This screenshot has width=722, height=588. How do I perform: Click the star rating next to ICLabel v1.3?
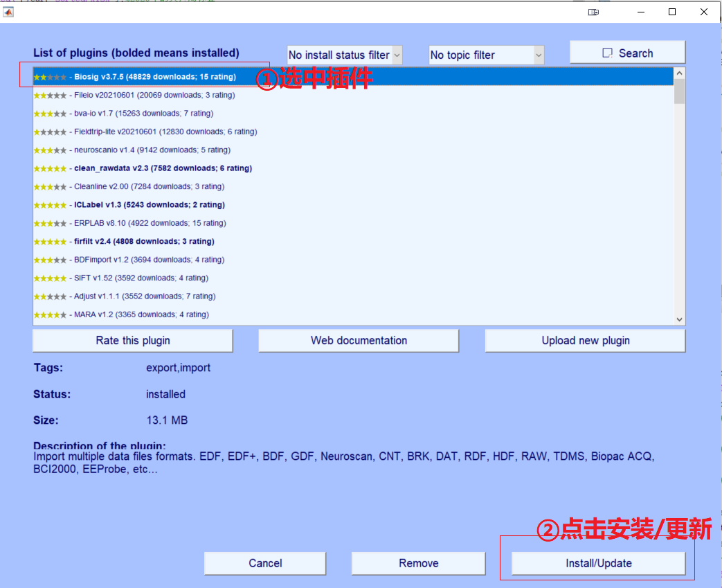pos(50,205)
